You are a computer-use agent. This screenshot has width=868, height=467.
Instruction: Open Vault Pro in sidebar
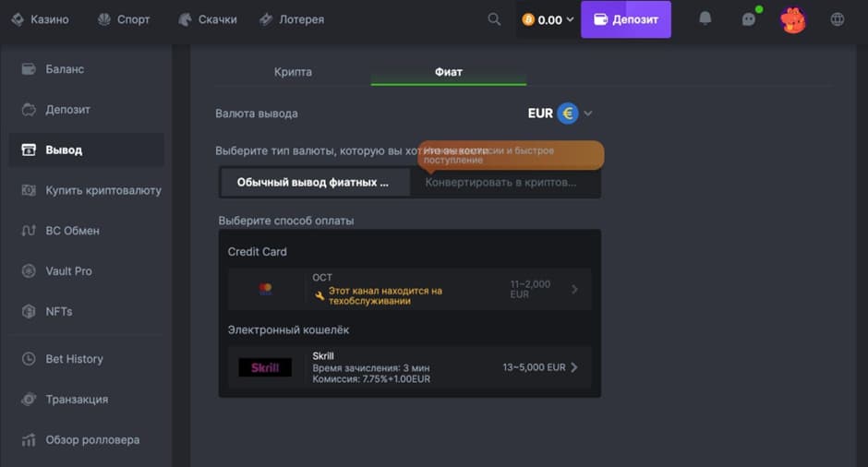click(x=68, y=271)
